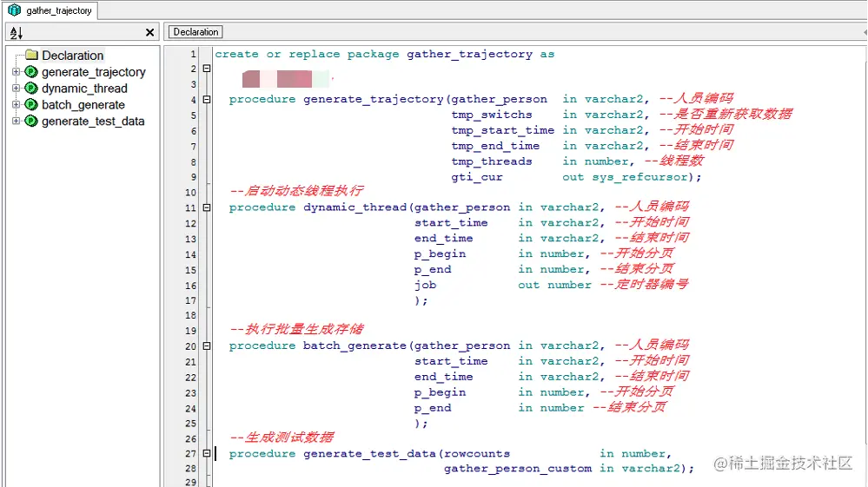The image size is (868, 487).
Task: Click line number 29 in the gutter
Action: (190, 482)
